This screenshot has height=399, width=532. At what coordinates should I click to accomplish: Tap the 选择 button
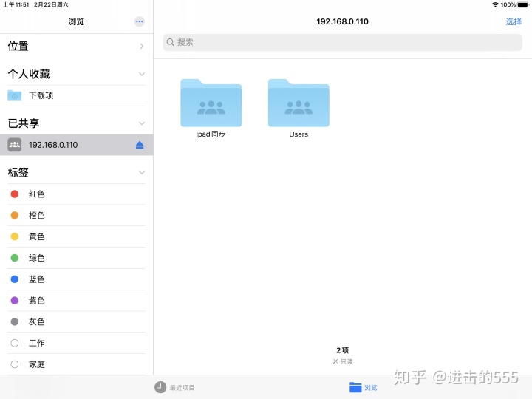(x=514, y=21)
